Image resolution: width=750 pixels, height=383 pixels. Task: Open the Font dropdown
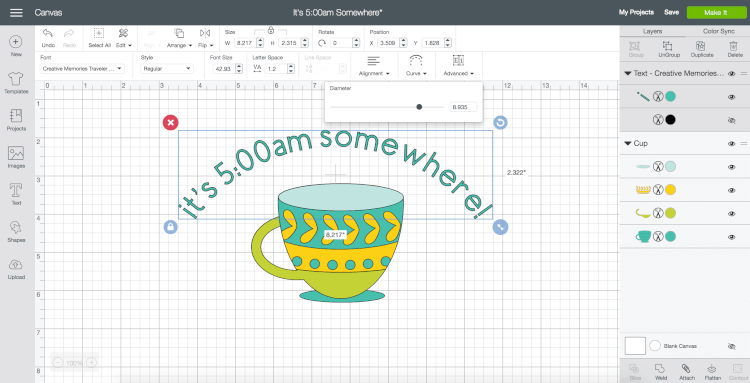point(82,69)
